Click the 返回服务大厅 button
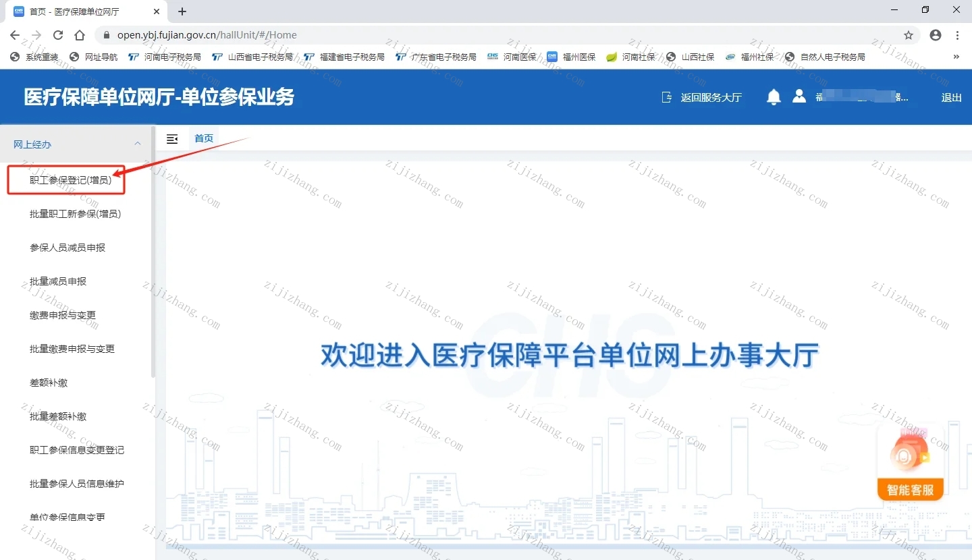This screenshot has height=560, width=972. [x=702, y=97]
